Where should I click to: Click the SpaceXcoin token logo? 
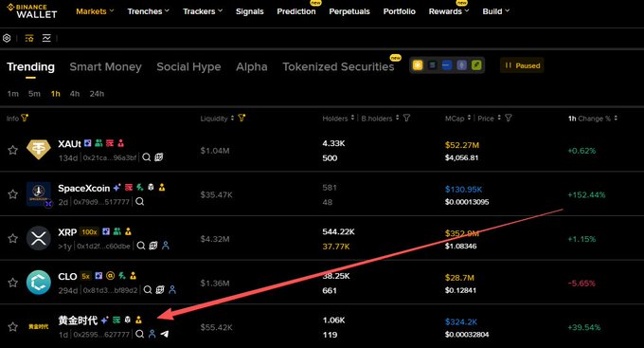click(x=39, y=193)
